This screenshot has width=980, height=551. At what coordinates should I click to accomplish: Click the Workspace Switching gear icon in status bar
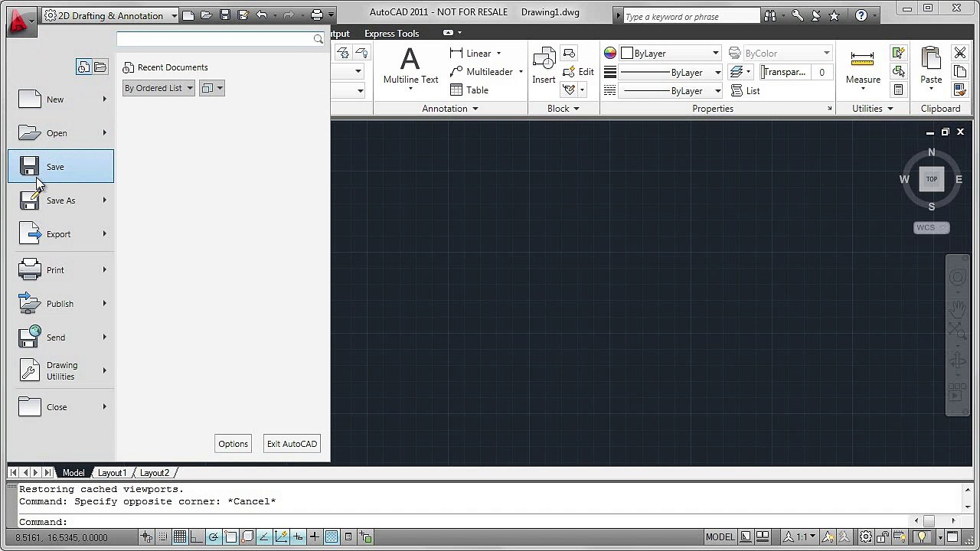[x=866, y=537]
